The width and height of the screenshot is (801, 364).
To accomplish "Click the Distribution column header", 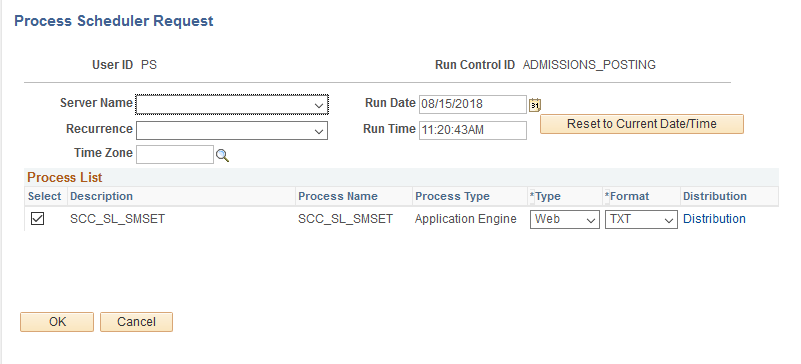I will coord(715,197).
